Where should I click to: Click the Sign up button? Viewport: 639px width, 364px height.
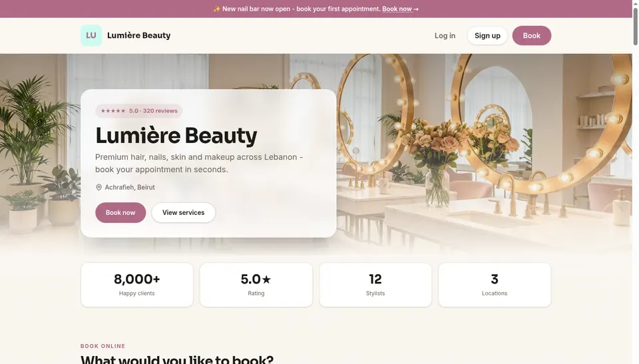[x=487, y=35]
